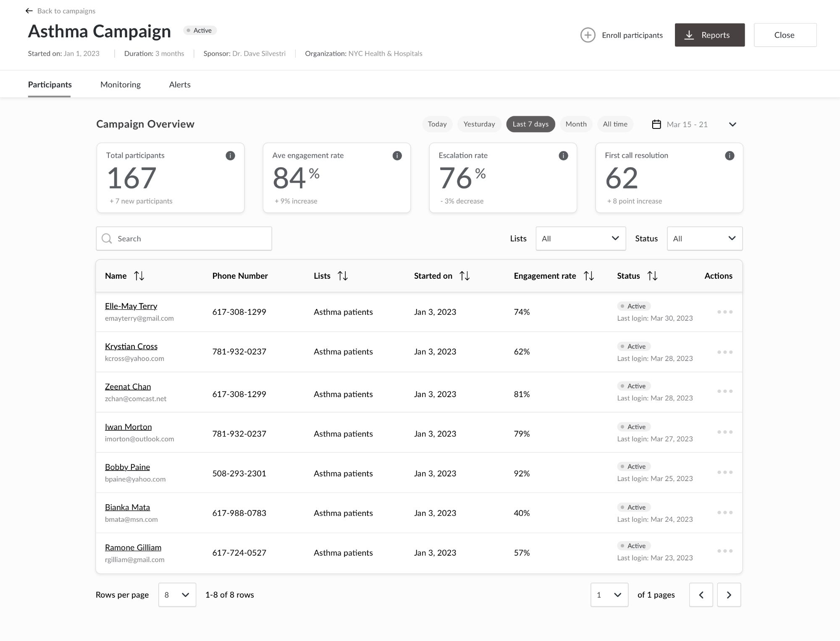Download Reports button
Viewport: 840px width, 641px height.
(709, 35)
